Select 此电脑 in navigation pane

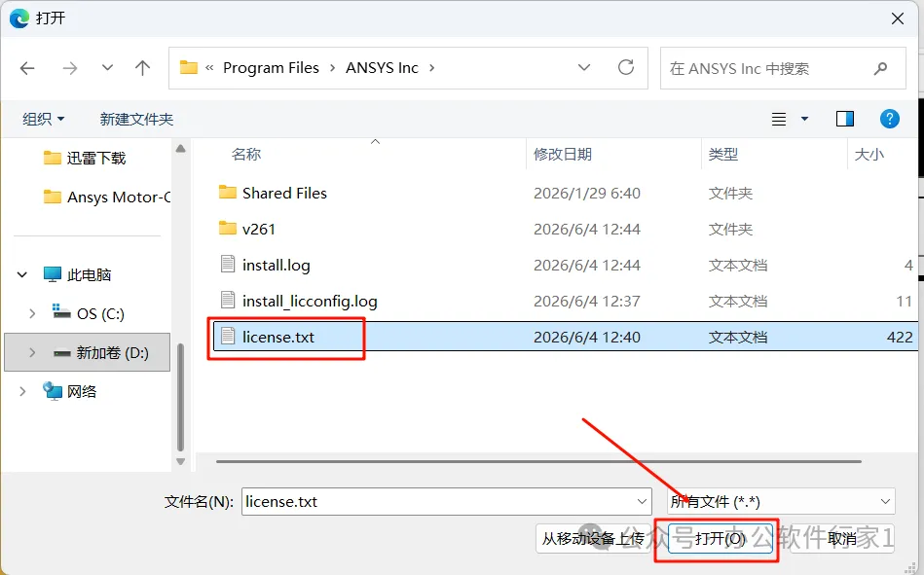click(x=77, y=274)
